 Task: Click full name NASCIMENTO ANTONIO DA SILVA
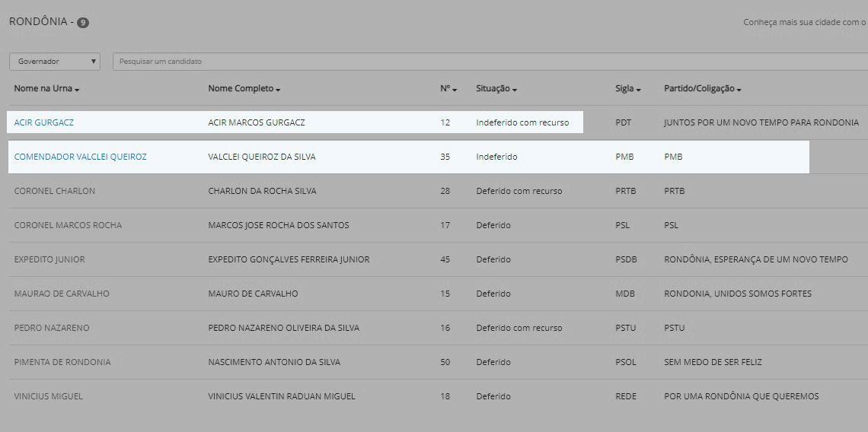(x=274, y=362)
